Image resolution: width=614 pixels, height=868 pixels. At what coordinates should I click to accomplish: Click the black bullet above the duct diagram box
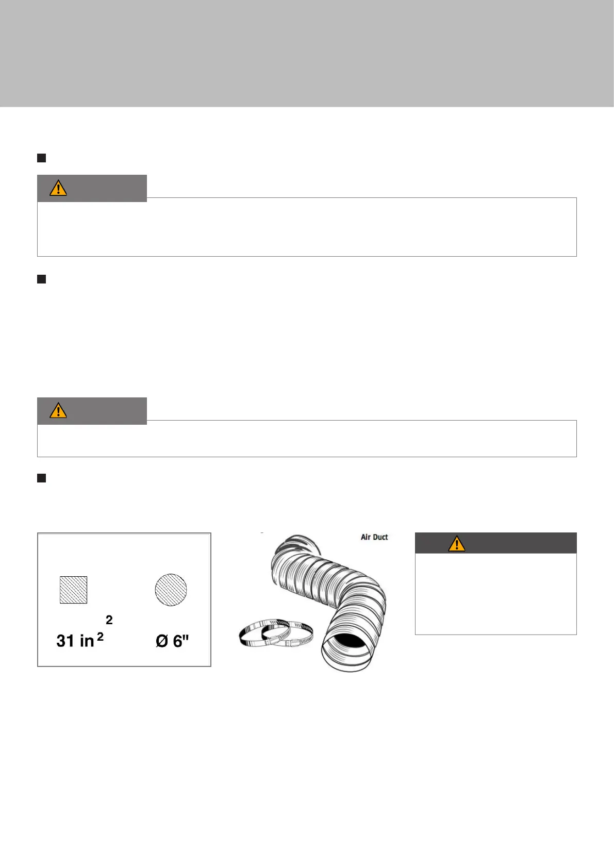(x=42, y=478)
